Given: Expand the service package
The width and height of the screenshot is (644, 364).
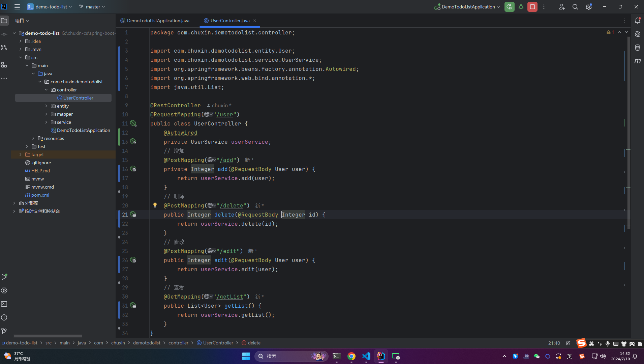Looking at the screenshot, I should (x=46, y=122).
